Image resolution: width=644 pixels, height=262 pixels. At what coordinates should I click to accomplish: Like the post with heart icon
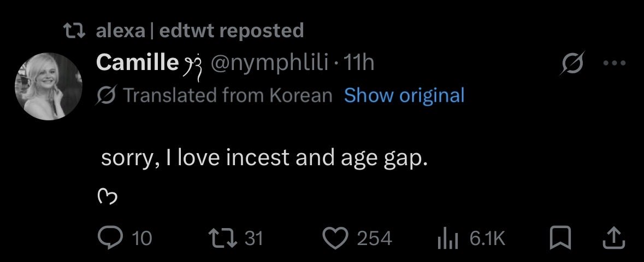click(335, 238)
